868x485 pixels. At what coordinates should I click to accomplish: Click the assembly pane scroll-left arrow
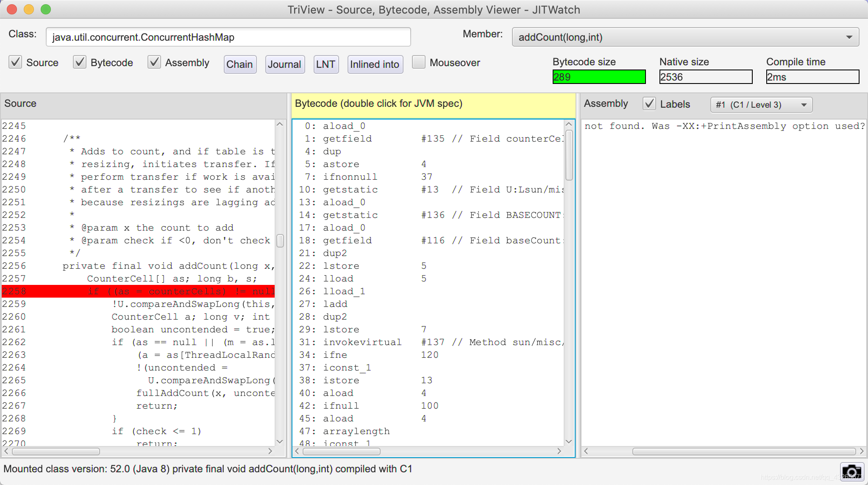[586, 452]
